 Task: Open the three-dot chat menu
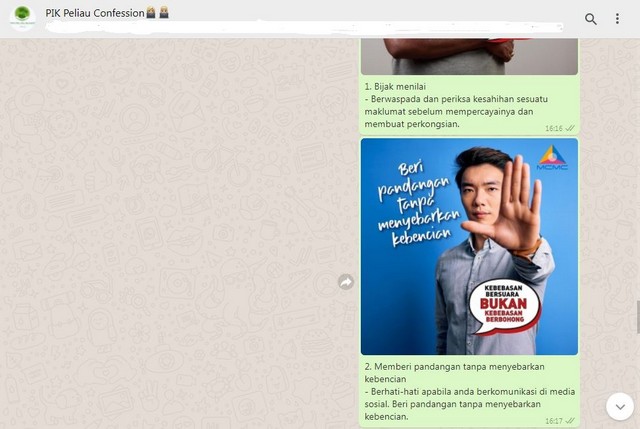(x=617, y=19)
